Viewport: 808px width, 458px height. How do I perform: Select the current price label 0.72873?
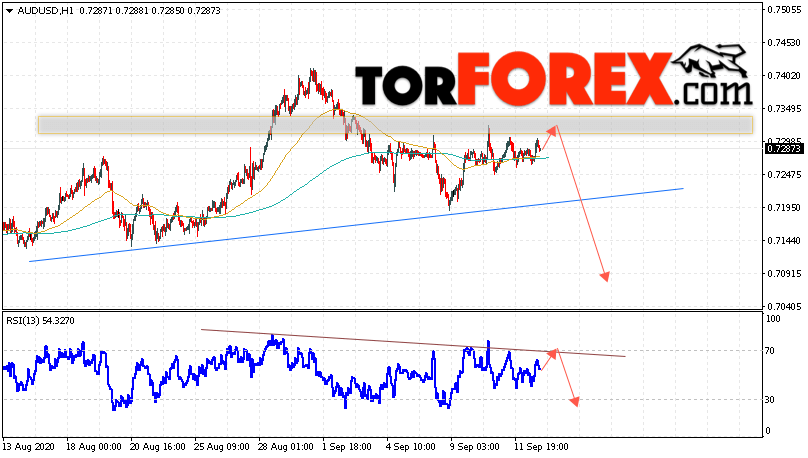coord(784,149)
